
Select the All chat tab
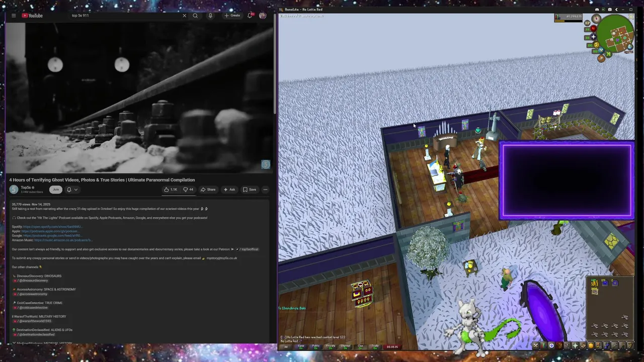[x=286, y=346]
